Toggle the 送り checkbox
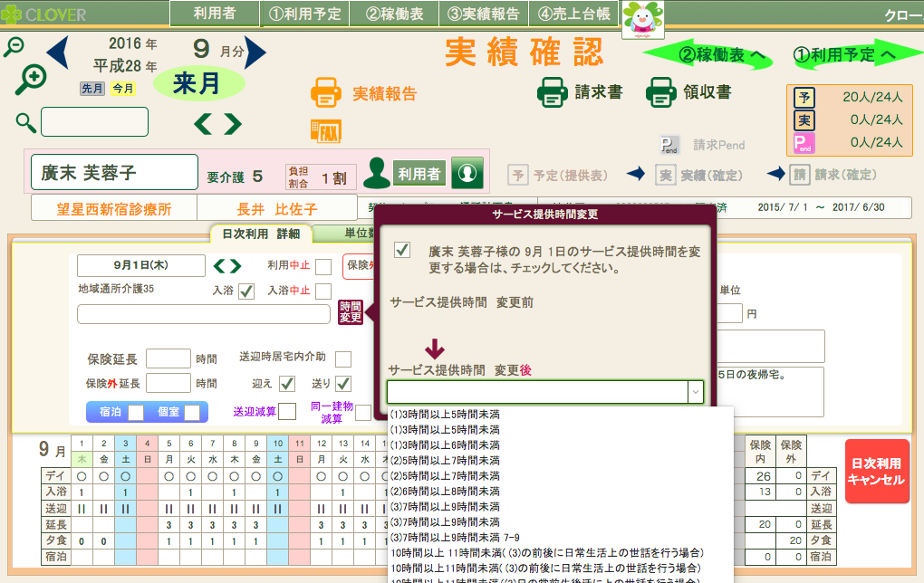Screen dimensions: 924x583 [x=343, y=384]
